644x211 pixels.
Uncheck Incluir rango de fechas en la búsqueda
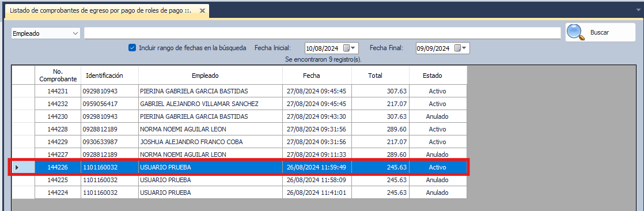[132, 48]
